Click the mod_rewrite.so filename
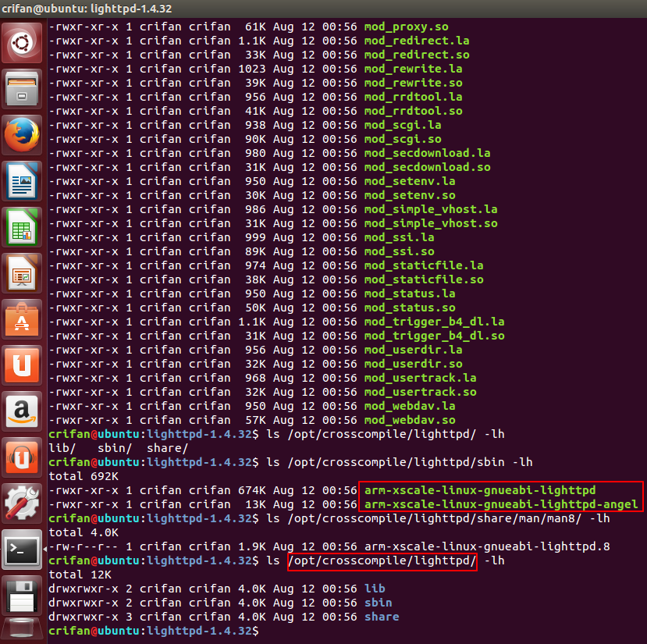The width and height of the screenshot is (647, 644). (413, 83)
